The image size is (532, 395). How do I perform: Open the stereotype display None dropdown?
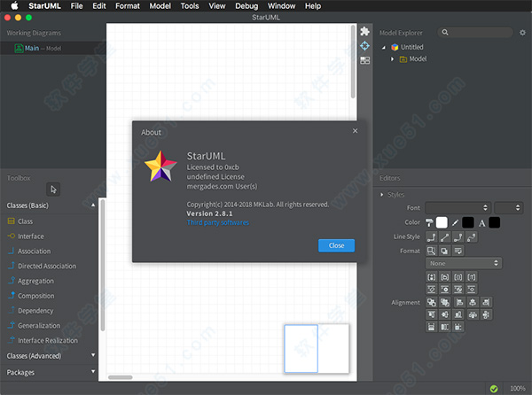464,263
